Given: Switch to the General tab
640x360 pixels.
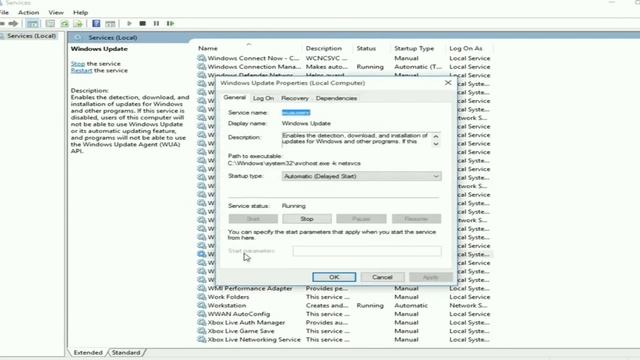Looking at the screenshot, I should click(234, 98).
